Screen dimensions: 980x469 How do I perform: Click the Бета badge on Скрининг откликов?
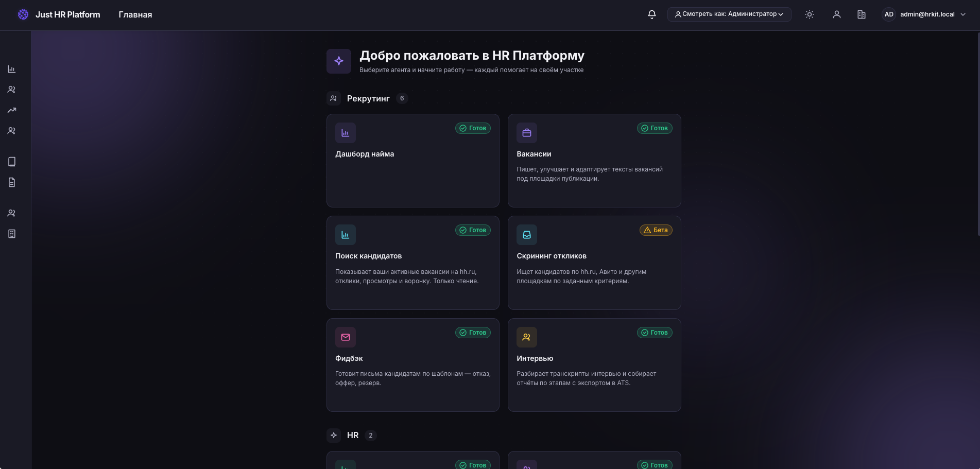click(656, 230)
